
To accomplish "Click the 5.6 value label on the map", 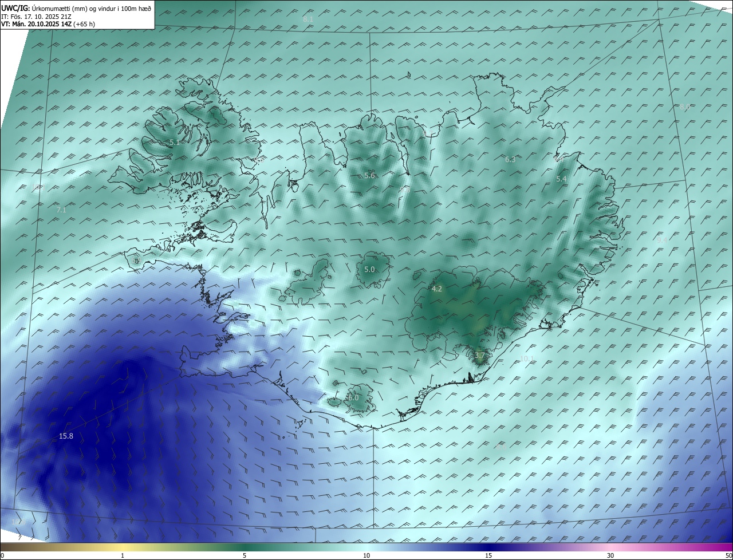I will coord(369,176).
